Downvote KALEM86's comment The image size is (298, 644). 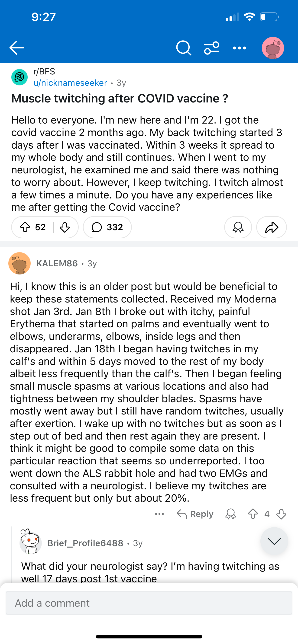click(281, 514)
